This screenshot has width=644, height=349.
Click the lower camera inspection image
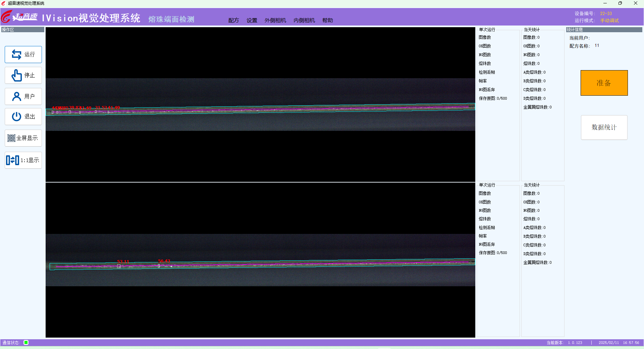[260, 260]
